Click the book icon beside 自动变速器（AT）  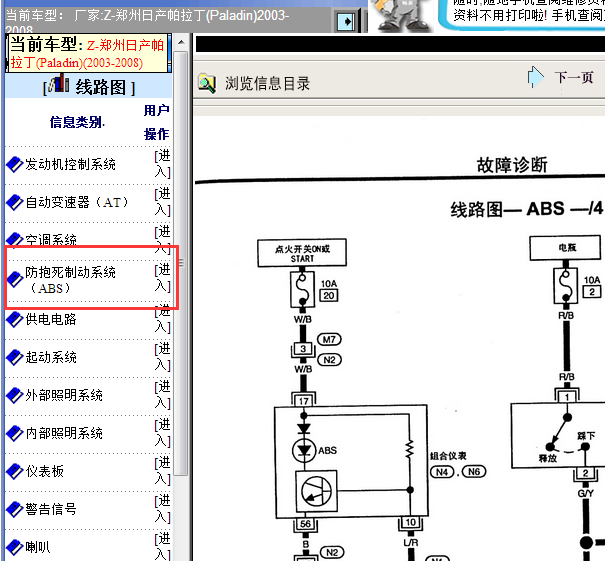pyautogui.click(x=15, y=203)
